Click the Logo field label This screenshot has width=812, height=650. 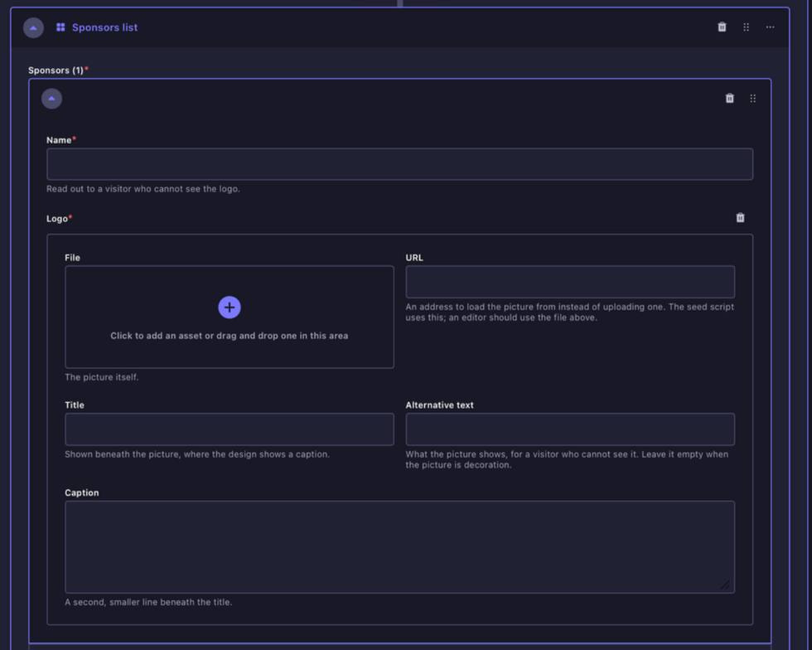(57, 219)
